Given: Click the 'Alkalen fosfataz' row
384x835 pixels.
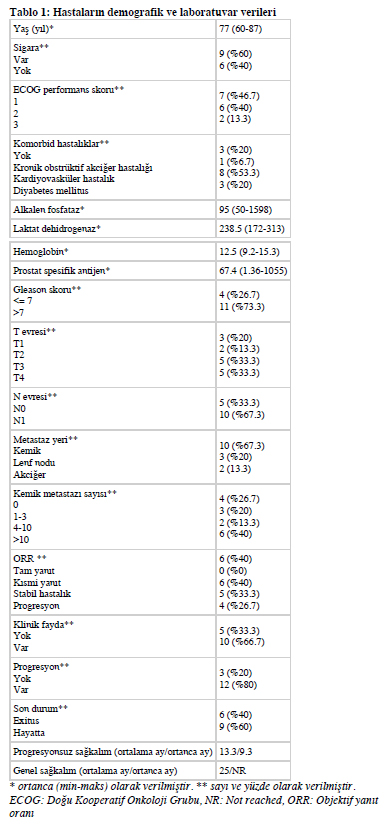Looking at the screenshot, I should point(150,210).
